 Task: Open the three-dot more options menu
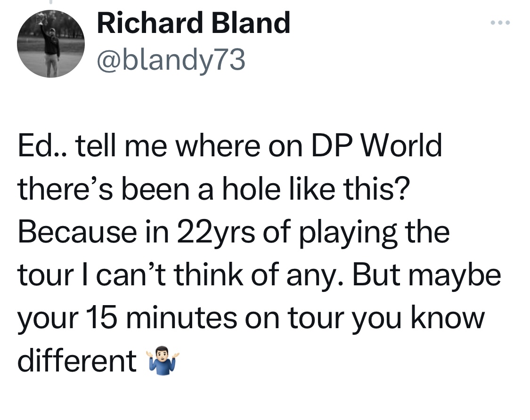tap(500, 23)
